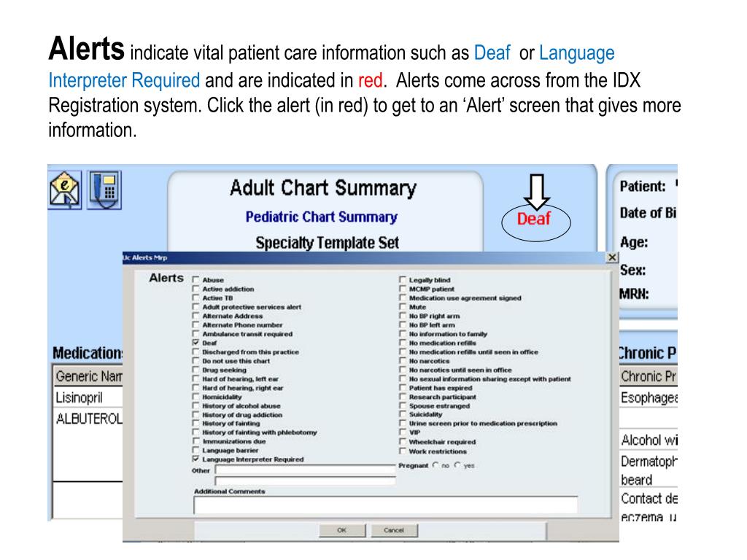Check the MCMP patient checkbox
The width and height of the screenshot is (747, 560).
coord(403,289)
